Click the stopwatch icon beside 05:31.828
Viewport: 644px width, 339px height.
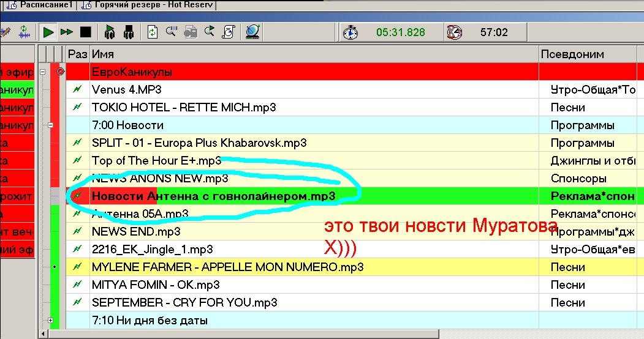click(x=350, y=32)
